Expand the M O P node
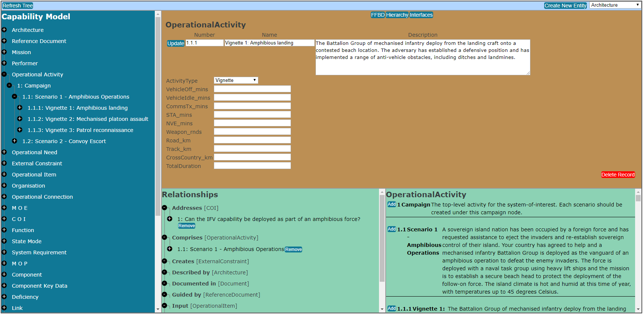The height and width of the screenshot is (314, 644). point(4,263)
